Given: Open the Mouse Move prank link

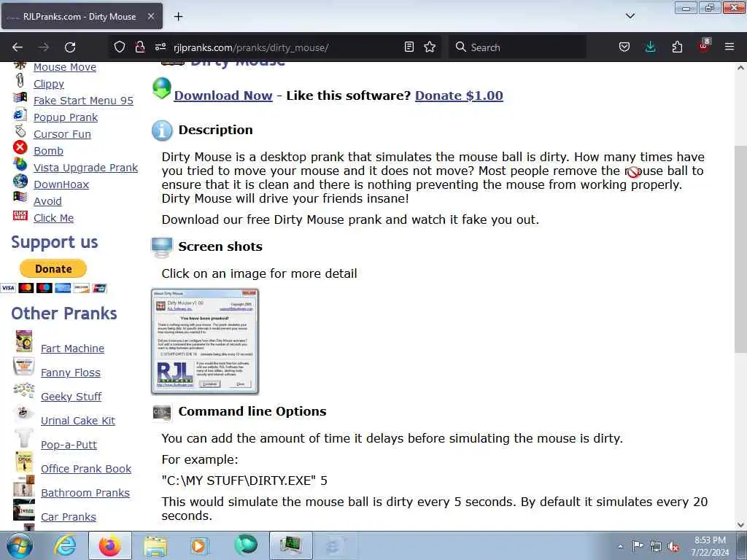Looking at the screenshot, I should click(65, 67).
